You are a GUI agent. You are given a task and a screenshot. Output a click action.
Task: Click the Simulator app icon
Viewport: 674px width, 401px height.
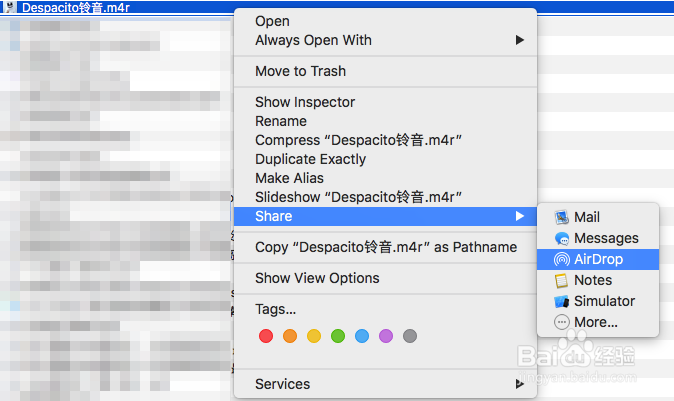pyautogui.click(x=562, y=301)
